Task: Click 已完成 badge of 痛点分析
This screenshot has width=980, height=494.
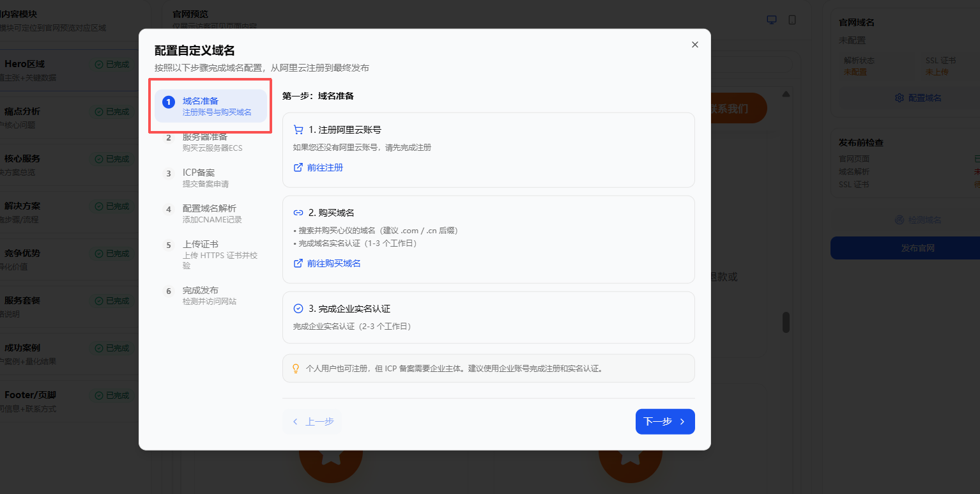Action: (x=112, y=112)
